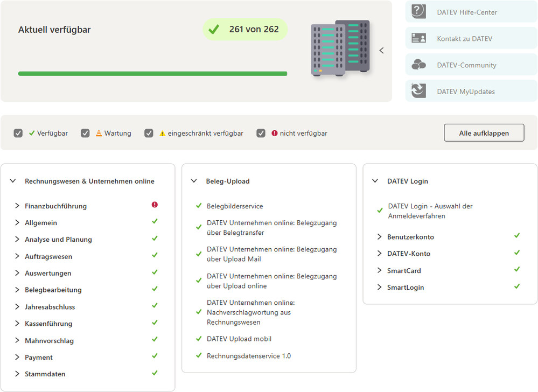
Task: Click the Kontakt zu DATEV contact card icon
Action: coord(418,38)
